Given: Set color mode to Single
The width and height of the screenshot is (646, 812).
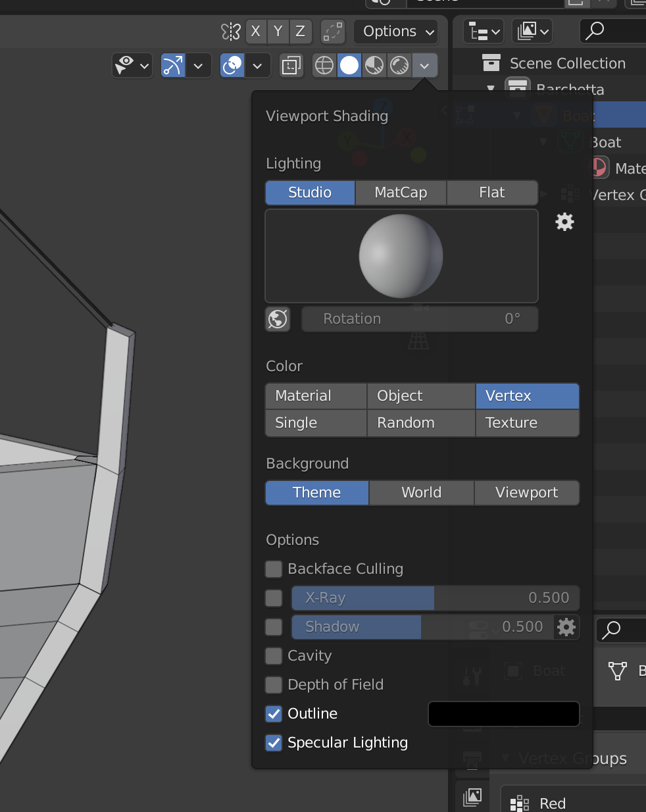Looking at the screenshot, I should pos(316,423).
